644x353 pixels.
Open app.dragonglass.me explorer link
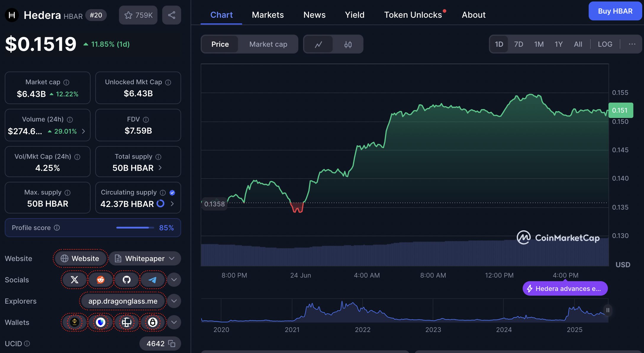click(x=123, y=301)
